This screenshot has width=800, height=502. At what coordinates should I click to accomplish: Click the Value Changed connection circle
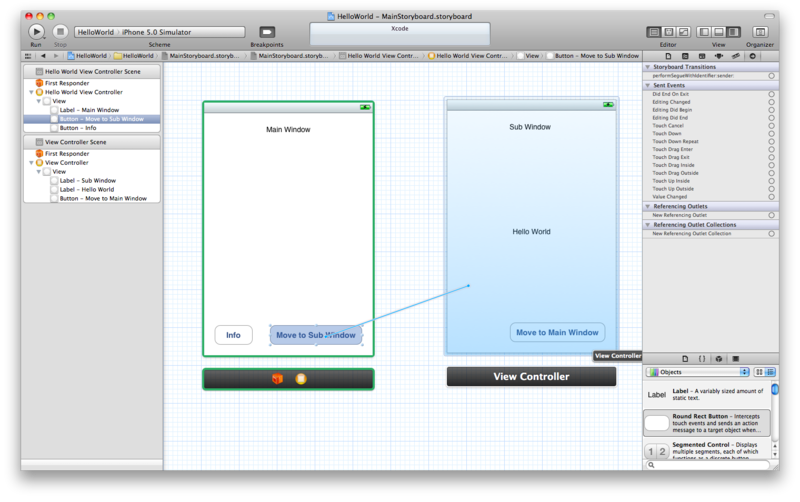[771, 197]
